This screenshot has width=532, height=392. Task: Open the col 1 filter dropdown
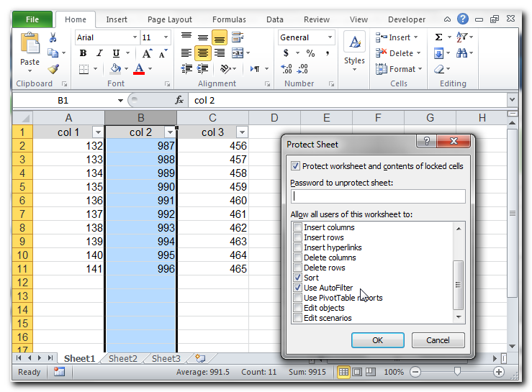coord(98,132)
